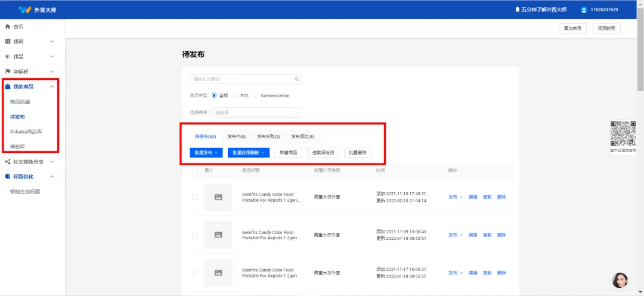Click the search magnifier button icon
The image size is (644, 296).
pyautogui.click(x=296, y=79)
